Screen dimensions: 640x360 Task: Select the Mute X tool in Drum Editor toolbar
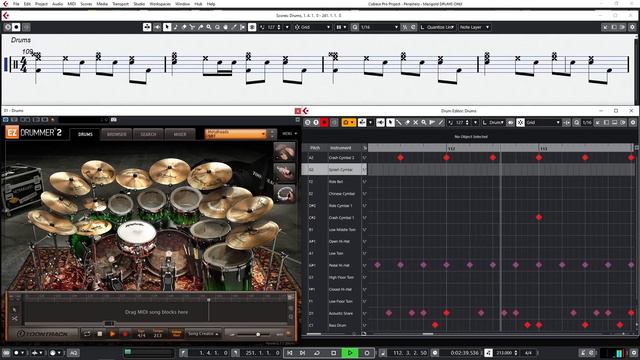coord(416,122)
